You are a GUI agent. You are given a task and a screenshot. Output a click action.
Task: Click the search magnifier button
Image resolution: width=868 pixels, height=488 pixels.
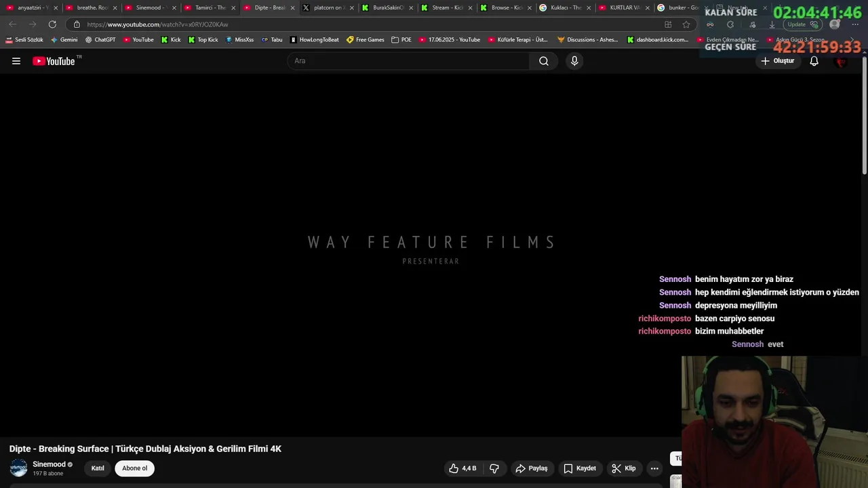pyautogui.click(x=544, y=61)
